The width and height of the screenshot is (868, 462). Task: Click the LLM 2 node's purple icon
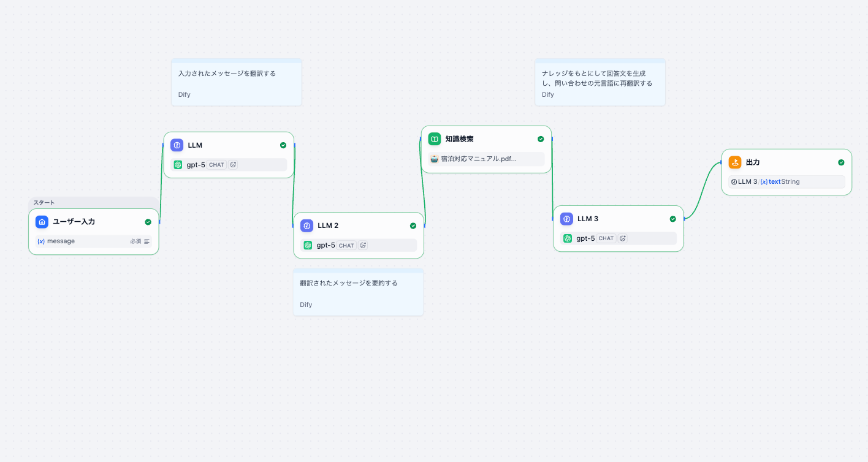tap(306, 225)
